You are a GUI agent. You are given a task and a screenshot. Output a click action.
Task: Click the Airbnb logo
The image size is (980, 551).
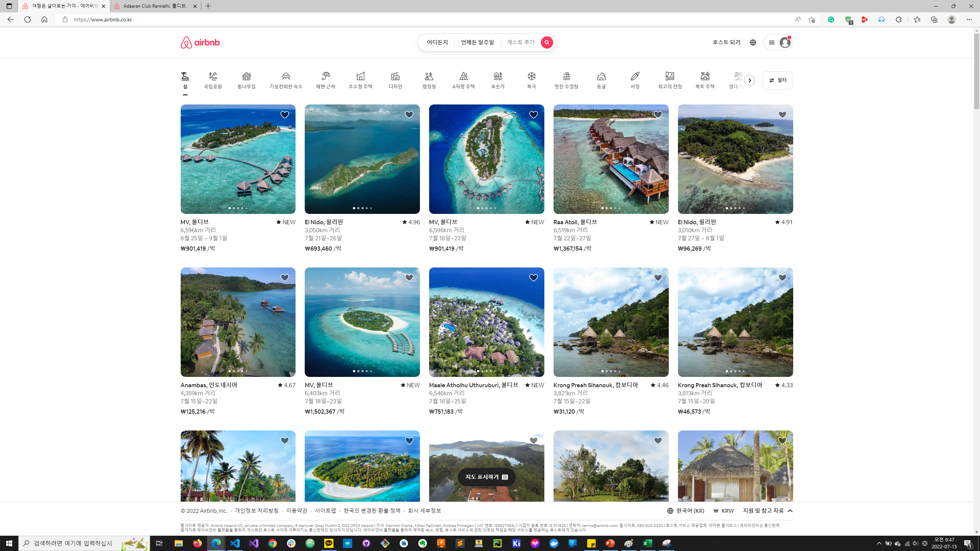[200, 42]
